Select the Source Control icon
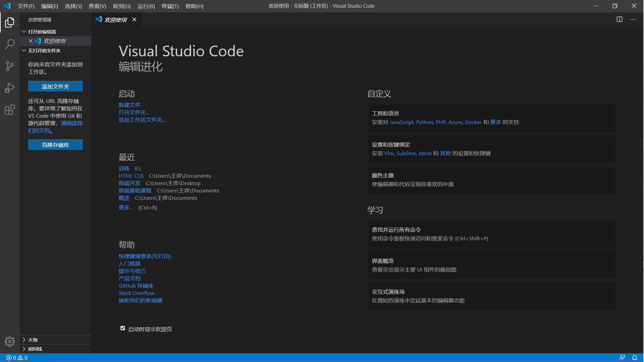Screen dimensions: 644x362 pyautogui.click(x=10, y=66)
